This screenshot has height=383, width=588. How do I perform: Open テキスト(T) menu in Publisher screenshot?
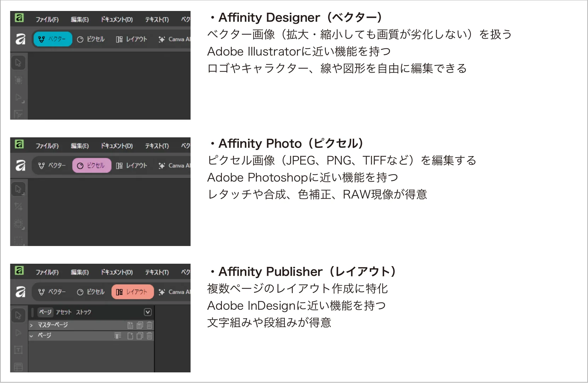(x=157, y=272)
